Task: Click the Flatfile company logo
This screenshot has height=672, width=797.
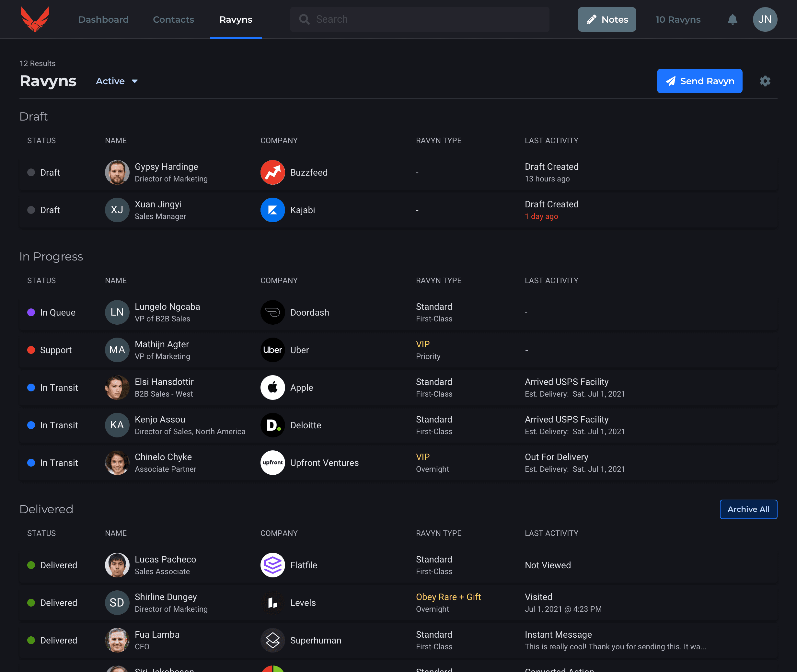Action: [x=272, y=565]
